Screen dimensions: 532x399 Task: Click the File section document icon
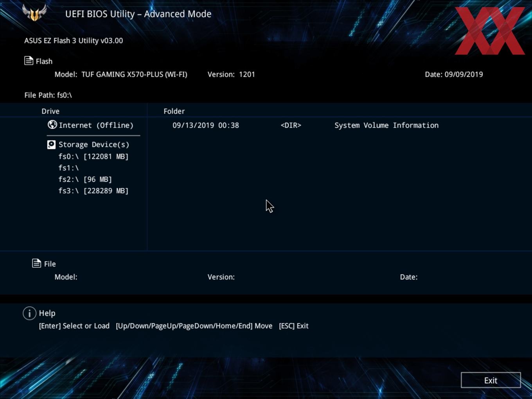coord(36,263)
